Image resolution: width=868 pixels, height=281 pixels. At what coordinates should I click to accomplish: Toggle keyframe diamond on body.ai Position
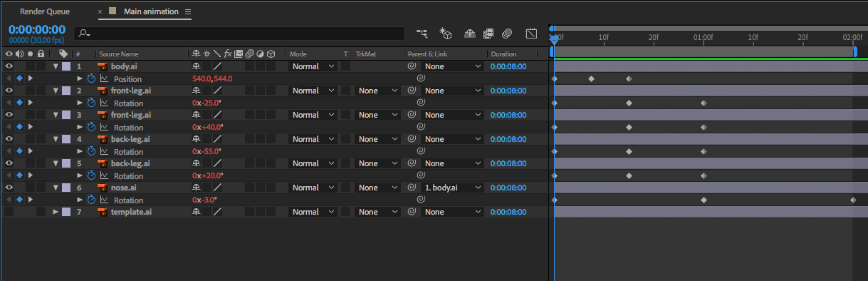19,78
